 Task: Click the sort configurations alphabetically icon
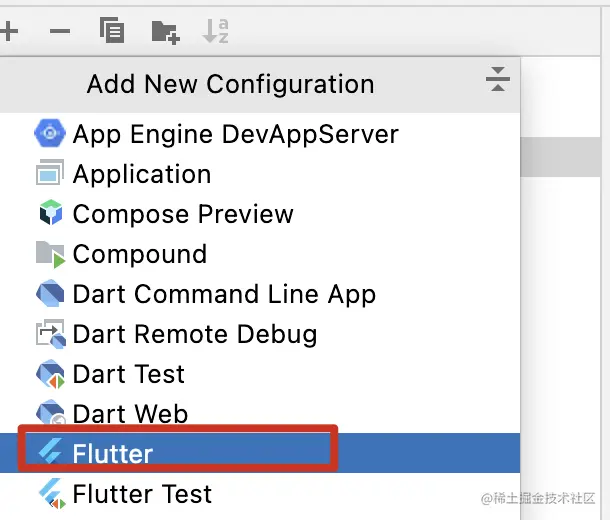point(216,31)
